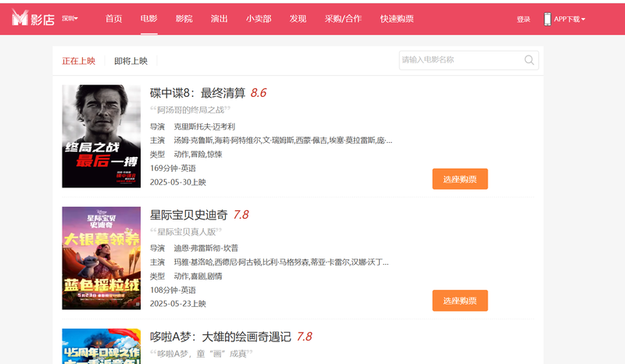Click the 2025-05-23上映 release date

178,304
